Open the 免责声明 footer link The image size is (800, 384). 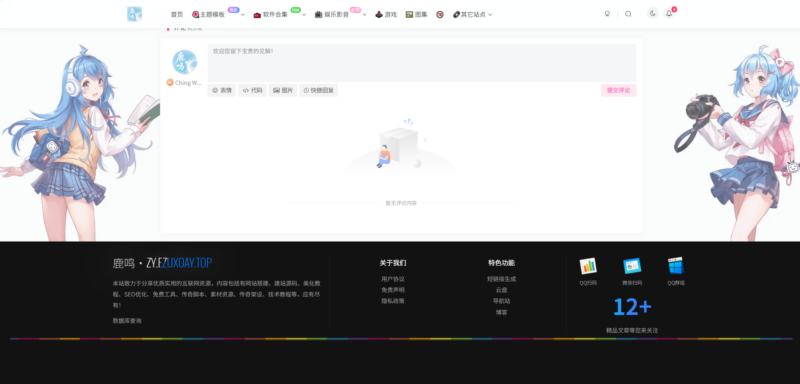click(x=393, y=290)
